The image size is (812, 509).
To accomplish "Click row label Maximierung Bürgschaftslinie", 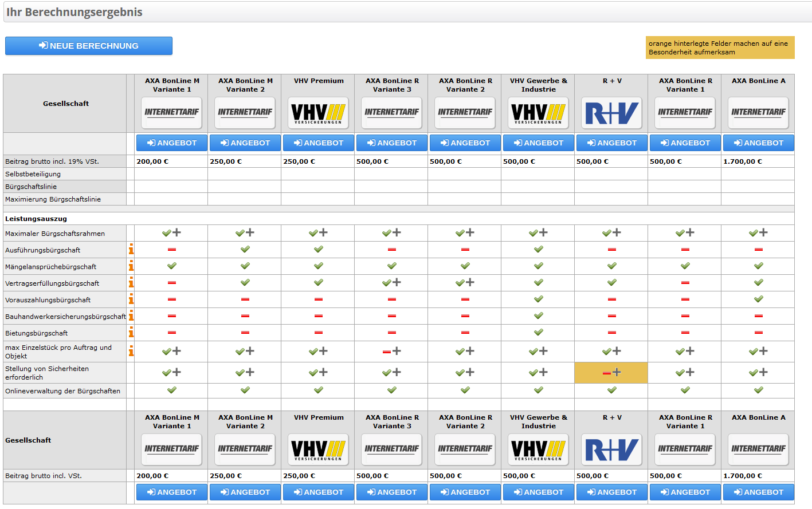I will [53, 199].
